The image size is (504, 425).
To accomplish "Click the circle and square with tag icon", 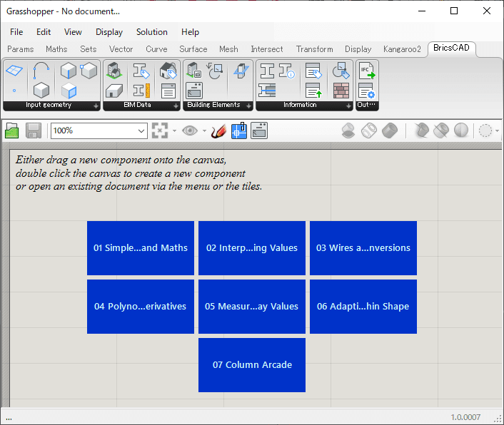I will (x=341, y=71).
